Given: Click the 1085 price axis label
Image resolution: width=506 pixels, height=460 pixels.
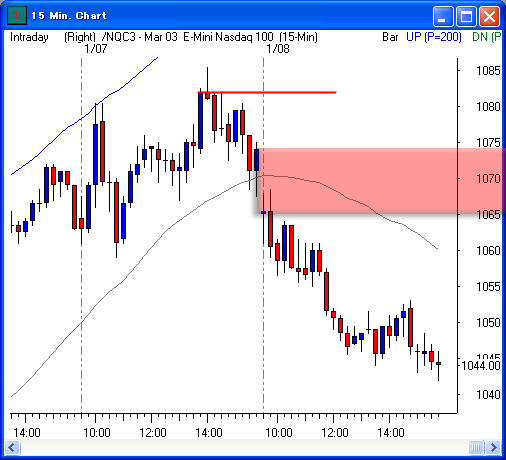Looking at the screenshot, I should 488,71.
